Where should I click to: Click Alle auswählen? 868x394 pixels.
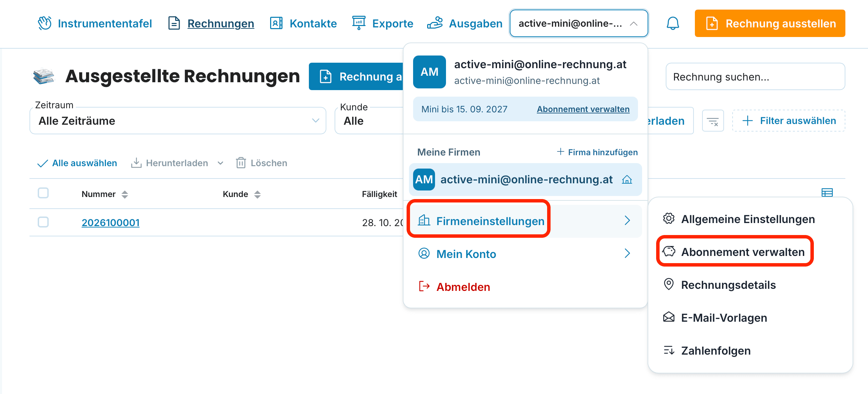click(77, 163)
